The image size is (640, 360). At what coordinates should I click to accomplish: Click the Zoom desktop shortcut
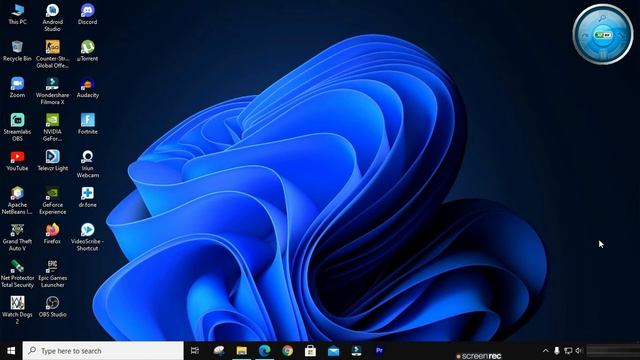pyautogui.click(x=17, y=87)
